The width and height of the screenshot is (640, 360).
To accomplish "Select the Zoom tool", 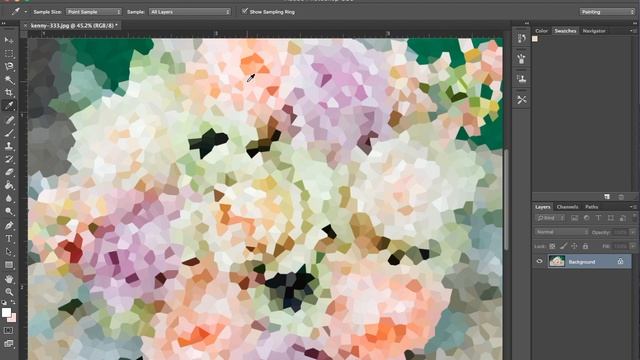I will [x=9, y=292].
